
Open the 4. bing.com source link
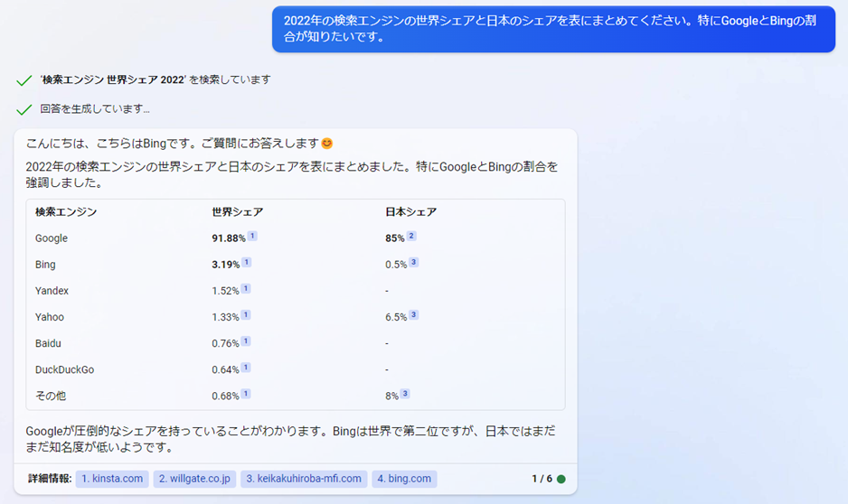[x=404, y=479]
